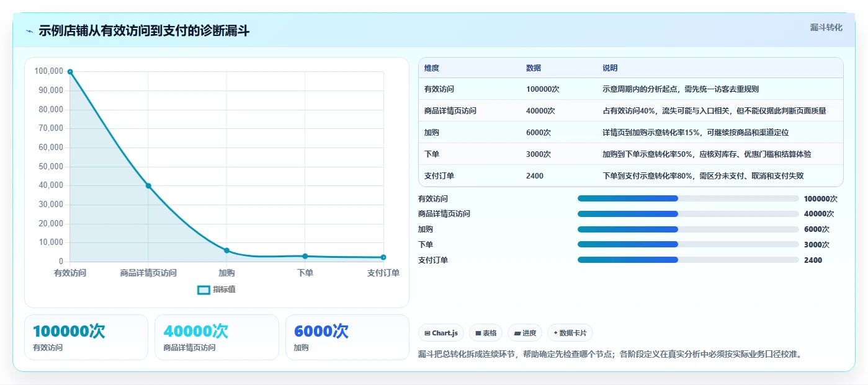Click the chart data point for 下单
The width and height of the screenshot is (868, 385).
click(x=305, y=256)
